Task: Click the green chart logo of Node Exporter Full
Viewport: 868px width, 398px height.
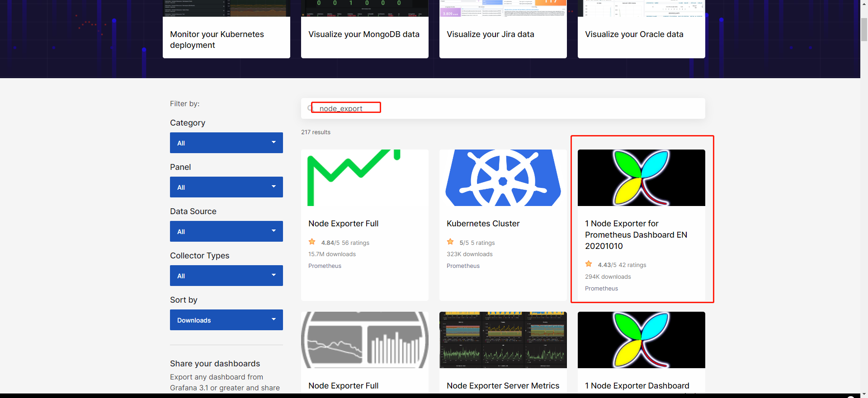Action: tap(354, 178)
